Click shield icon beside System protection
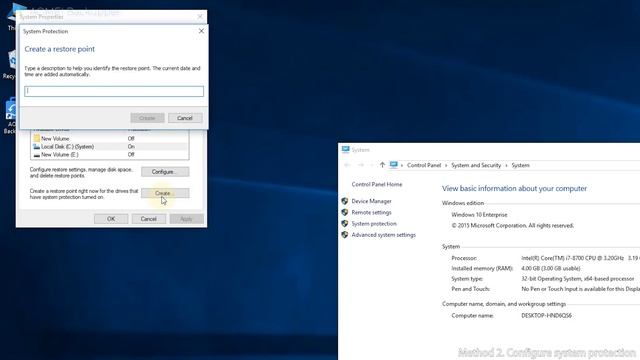640x360 pixels. (345, 224)
